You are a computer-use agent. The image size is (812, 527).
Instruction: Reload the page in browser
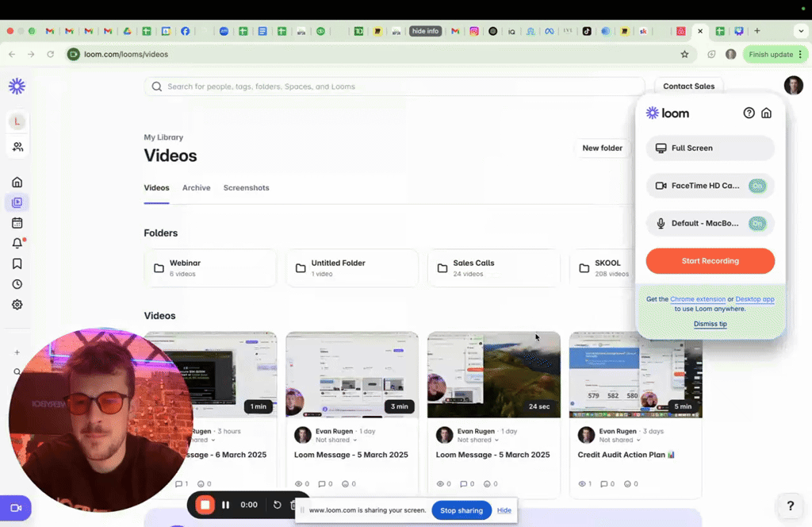point(50,55)
